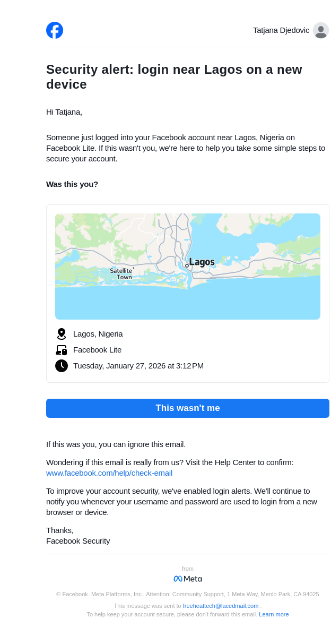Click the "Was this you?" text
Viewport: 331px width, 644px height.
pyautogui.click(x=72, y=184)
